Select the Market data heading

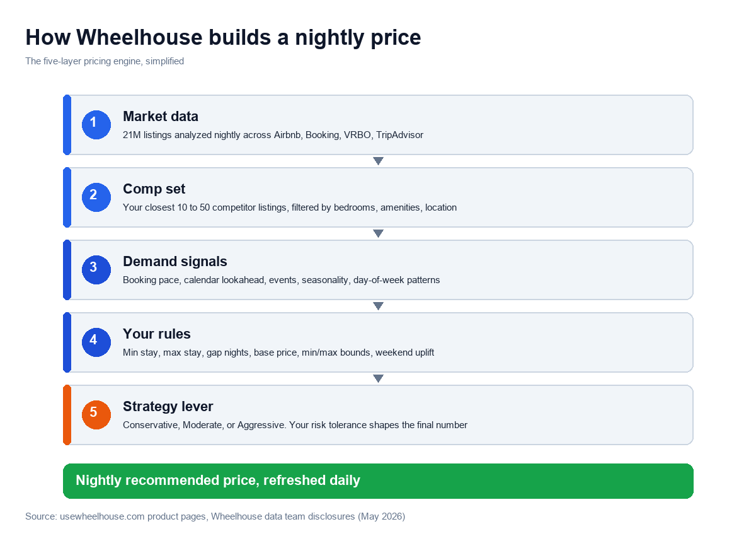coord(161,117)
